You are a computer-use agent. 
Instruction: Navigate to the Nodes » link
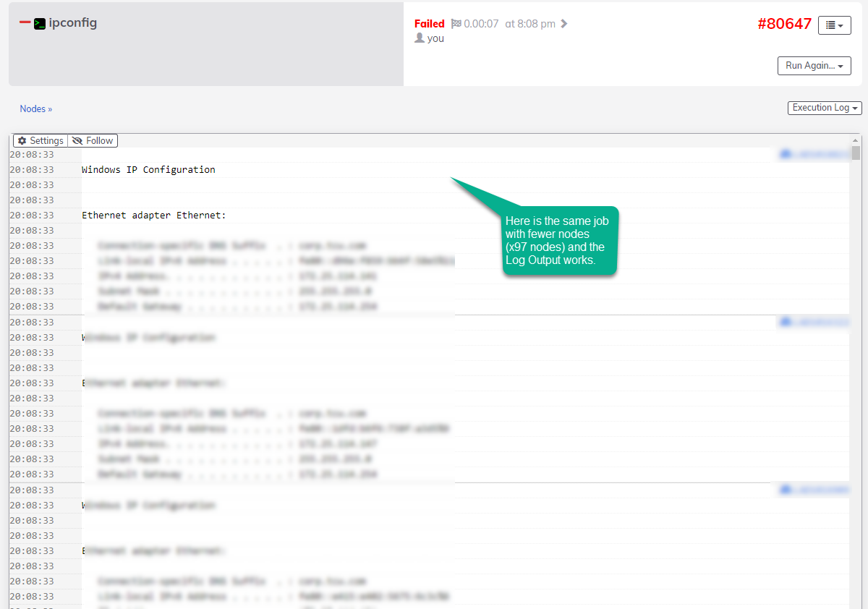click(x=35, y=108)
